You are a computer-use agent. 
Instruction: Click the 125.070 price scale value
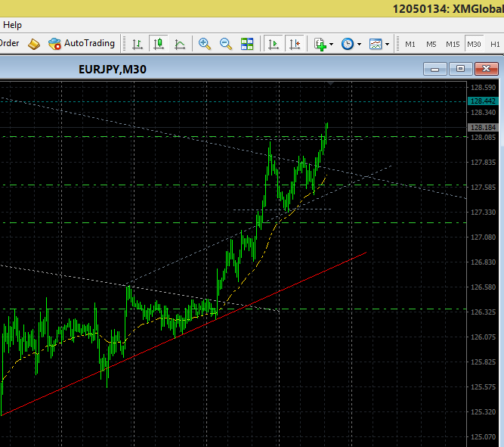point(483,436)
